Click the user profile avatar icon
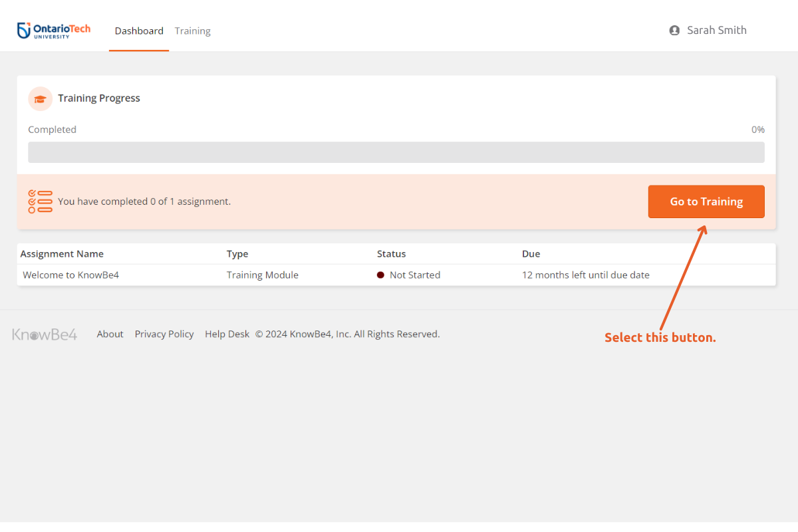 pyautogui.click(x=674, y=31)
